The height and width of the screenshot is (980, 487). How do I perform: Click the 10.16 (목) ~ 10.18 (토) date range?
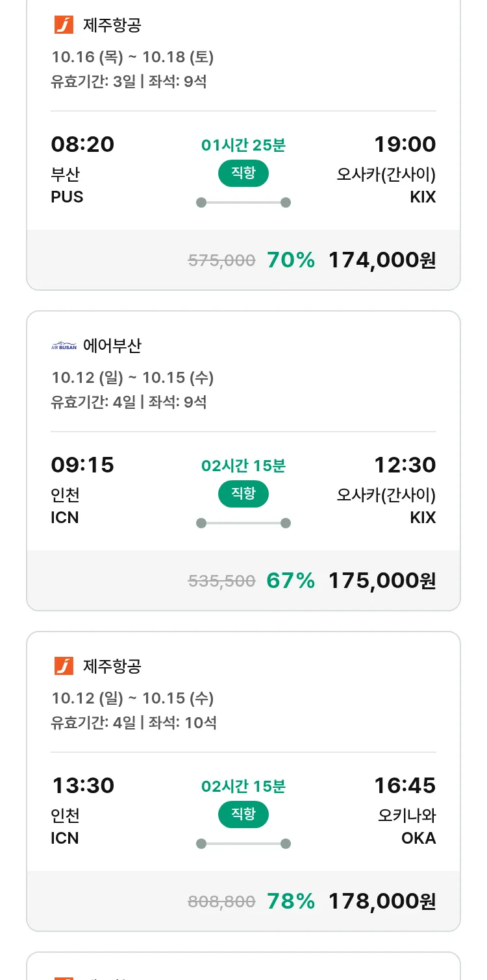tap(132, 57)
